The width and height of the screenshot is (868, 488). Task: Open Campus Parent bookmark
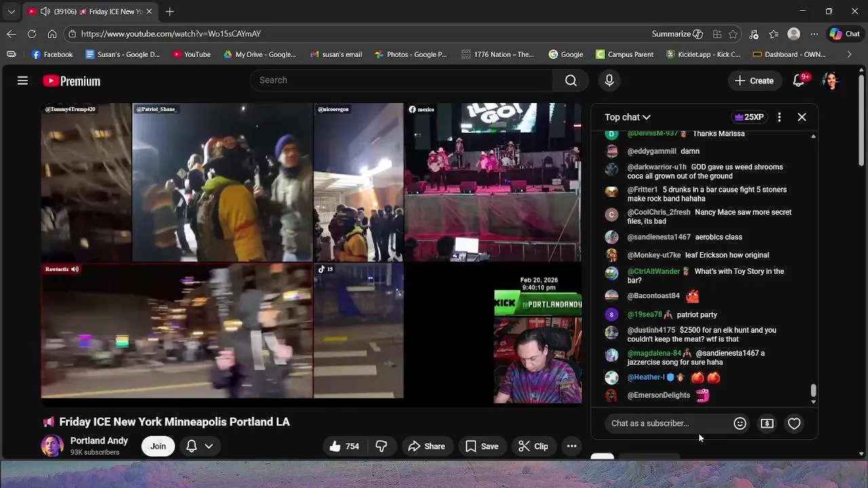[625, 54]
